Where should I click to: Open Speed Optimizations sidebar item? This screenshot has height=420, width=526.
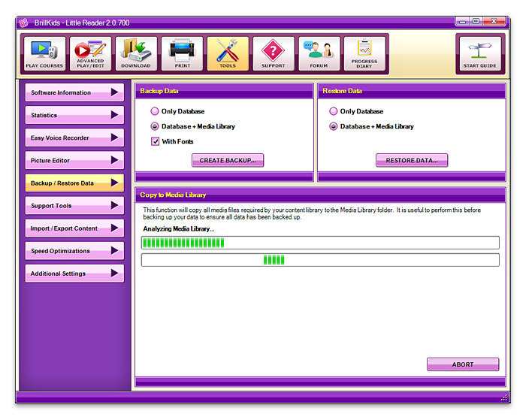[x=74, y=251]
